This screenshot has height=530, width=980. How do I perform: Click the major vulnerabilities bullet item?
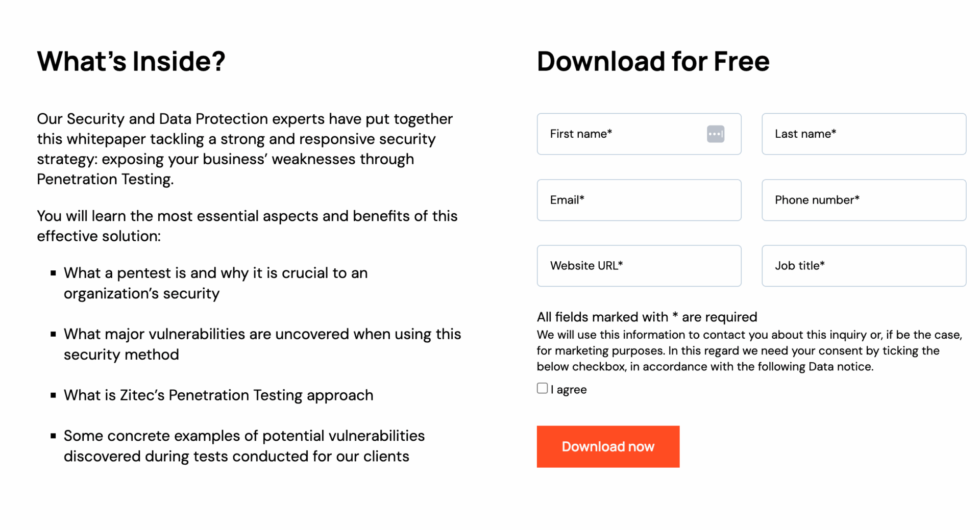[x=262, y=344]
